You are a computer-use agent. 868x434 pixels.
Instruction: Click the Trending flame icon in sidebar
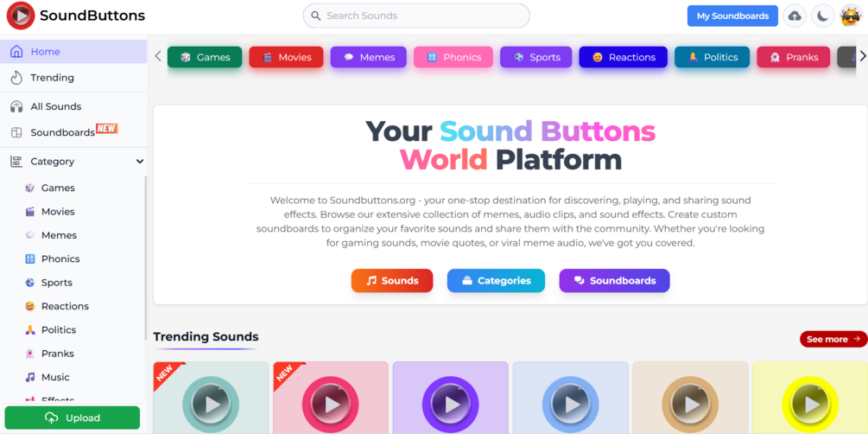point(16,78)
